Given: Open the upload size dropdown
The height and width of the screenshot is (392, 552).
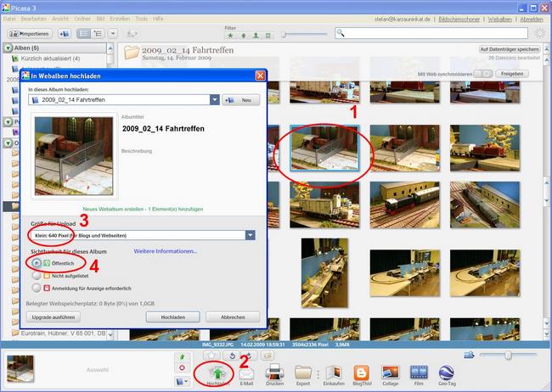Looking at the screenshot, I should pos(250,235).
